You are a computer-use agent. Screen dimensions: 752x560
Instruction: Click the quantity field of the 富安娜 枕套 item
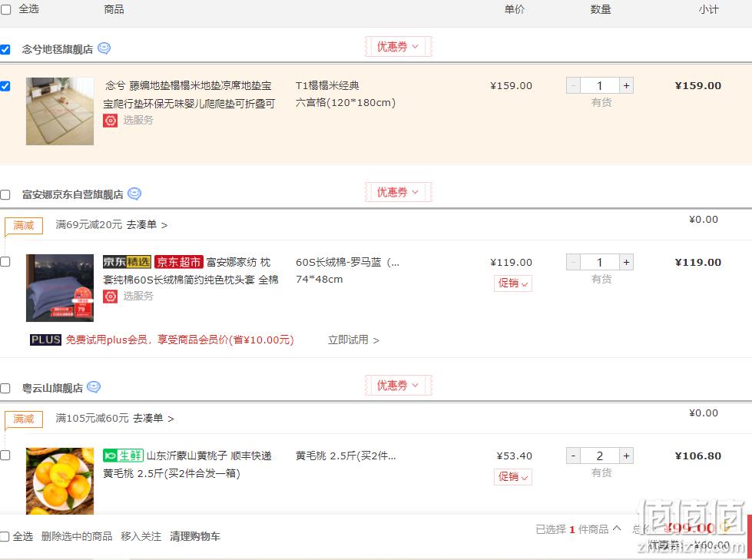pos(600,262)
